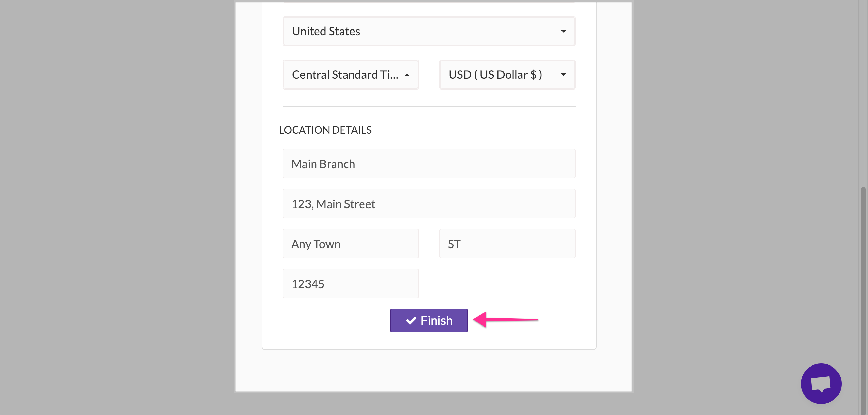Click the USD currency caret arrow

point(563,75)
